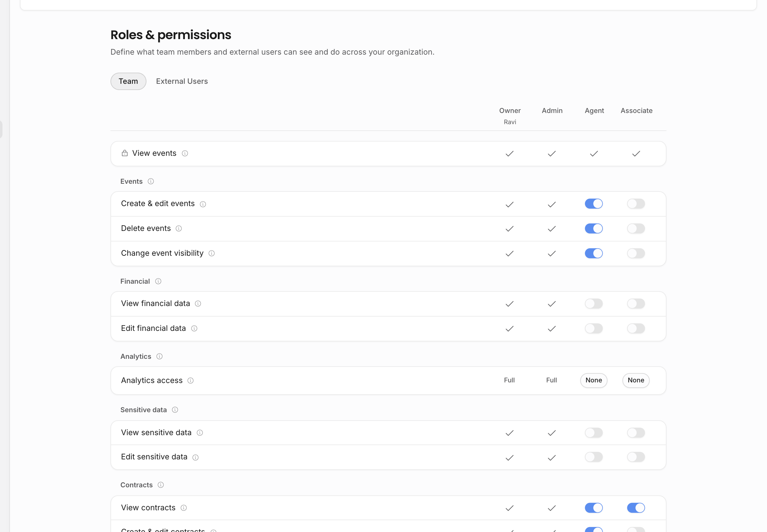Click owner name Ravi
Screen dimensions: 767x532
[x=510, y=122]
